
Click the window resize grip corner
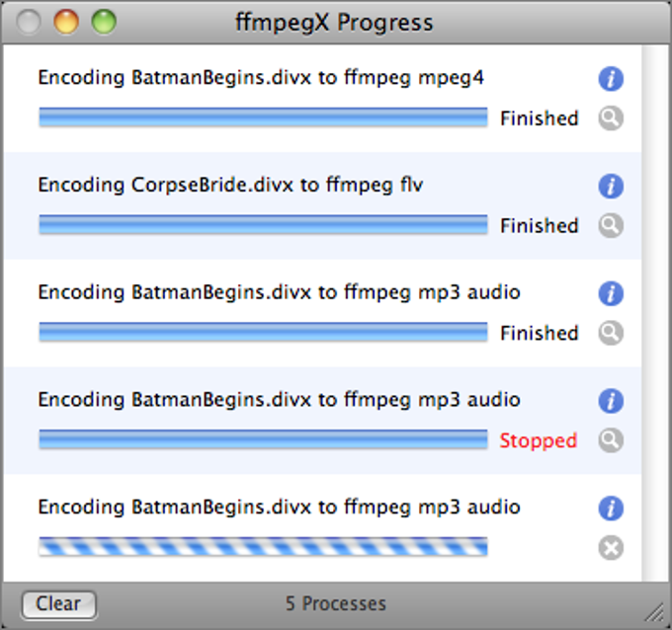656,614
